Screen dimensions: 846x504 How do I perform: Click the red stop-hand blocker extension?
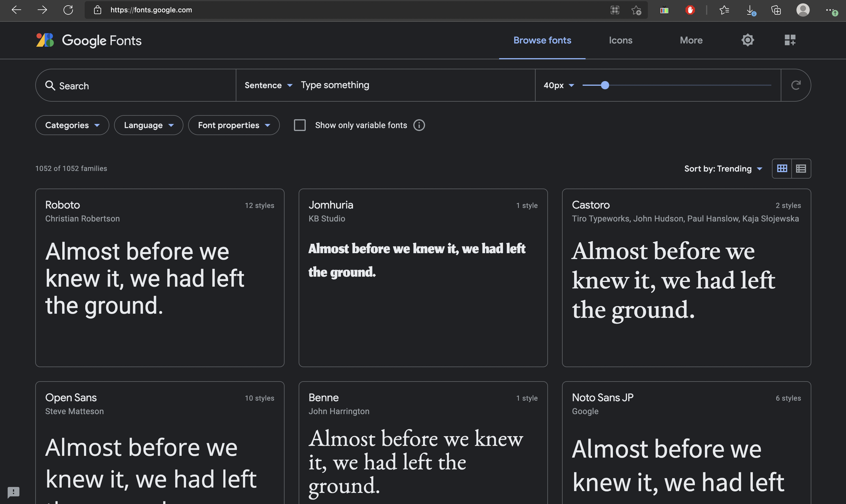coord(690,10)
